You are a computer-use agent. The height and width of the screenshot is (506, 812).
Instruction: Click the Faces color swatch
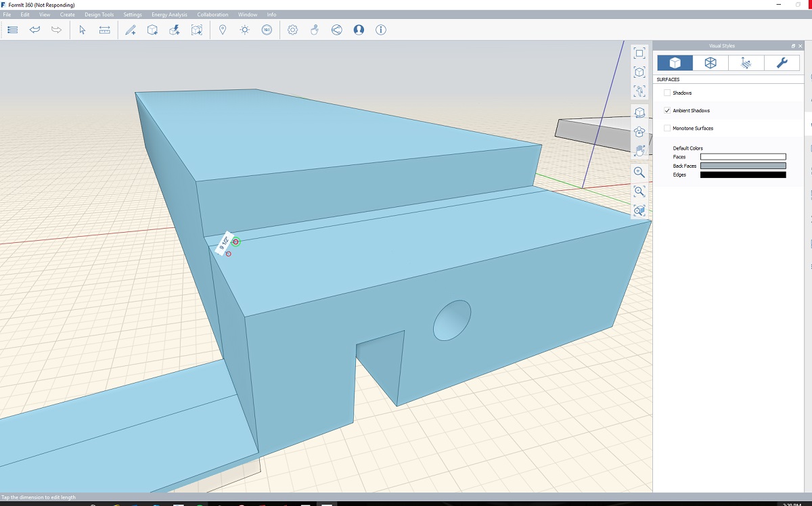pos(742,156)
